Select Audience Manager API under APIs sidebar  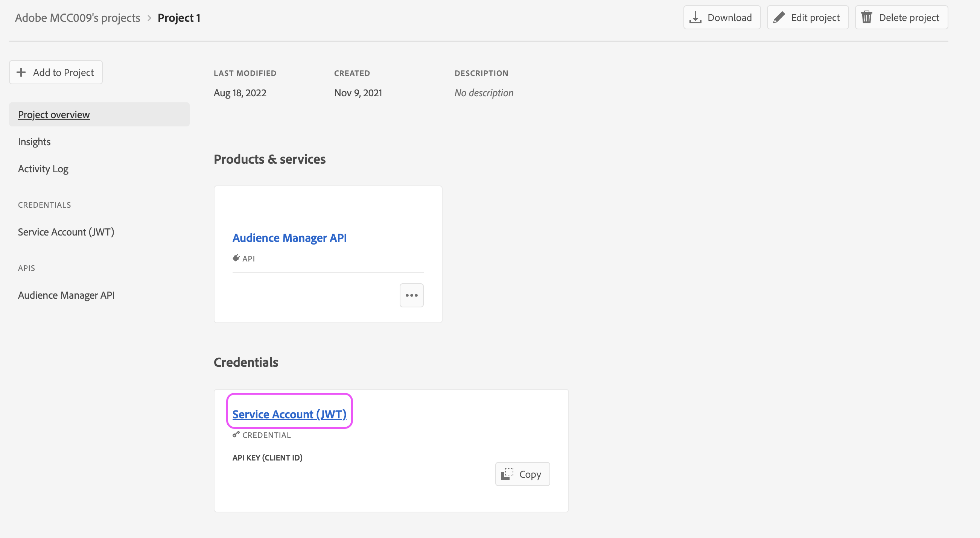[66, 295]
